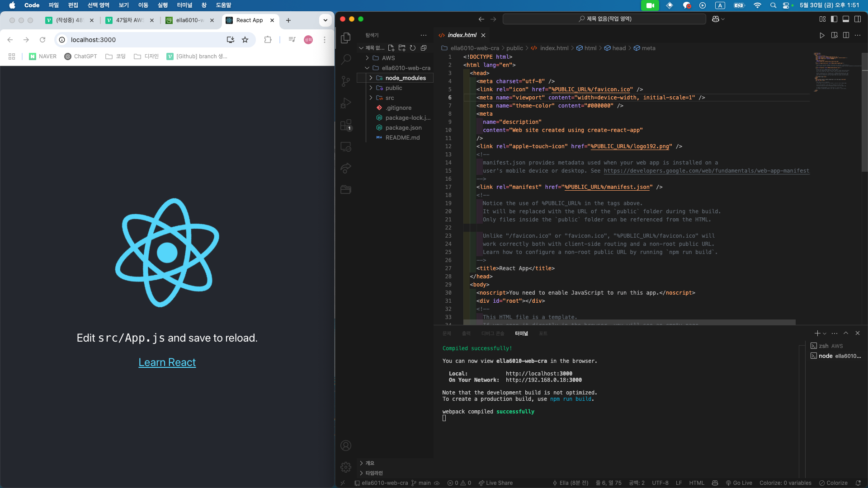This screenshot has height=488, width=868.
Task: Select the node ella6010 terminal session
Action: pos(836,356)
